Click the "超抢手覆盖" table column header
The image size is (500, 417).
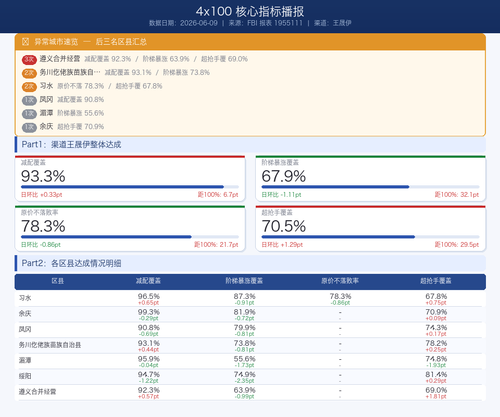click(436, 281)
